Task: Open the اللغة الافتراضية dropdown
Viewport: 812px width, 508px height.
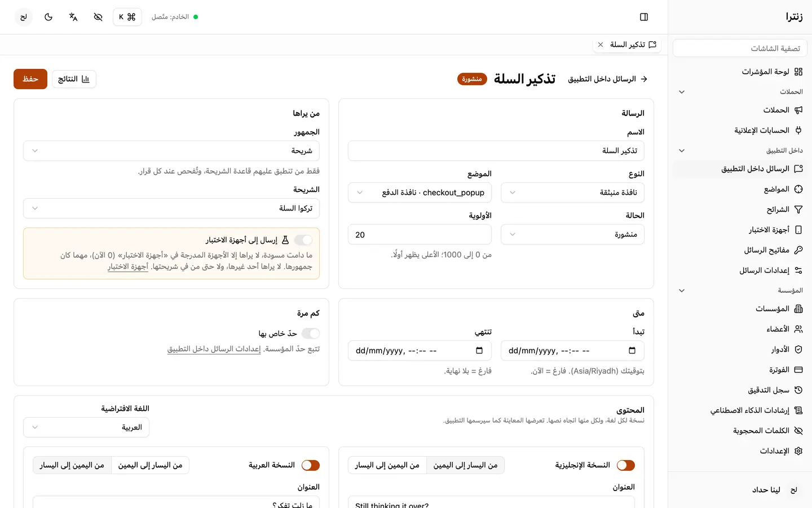Action: click(x=86, y=427)
